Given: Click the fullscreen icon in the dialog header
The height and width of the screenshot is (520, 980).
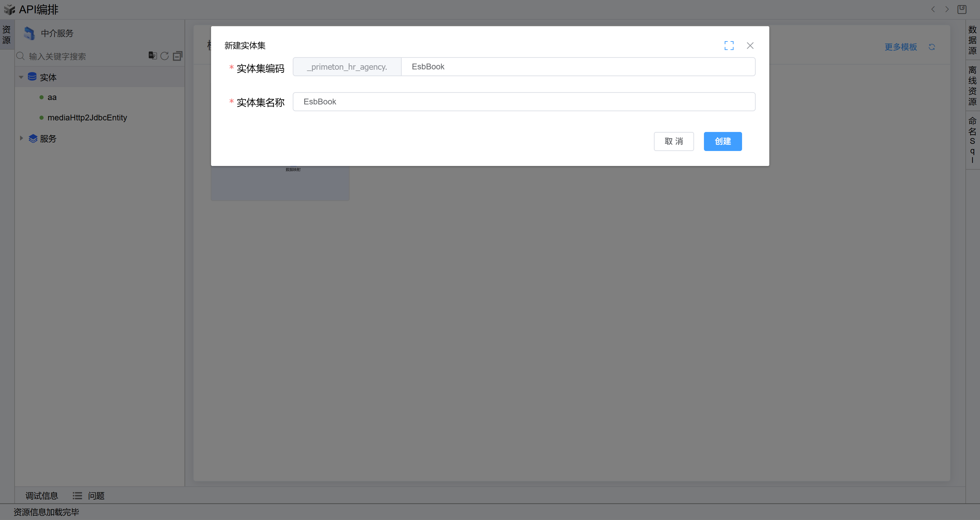Looking at the screenshot, I should coord(728,46).
